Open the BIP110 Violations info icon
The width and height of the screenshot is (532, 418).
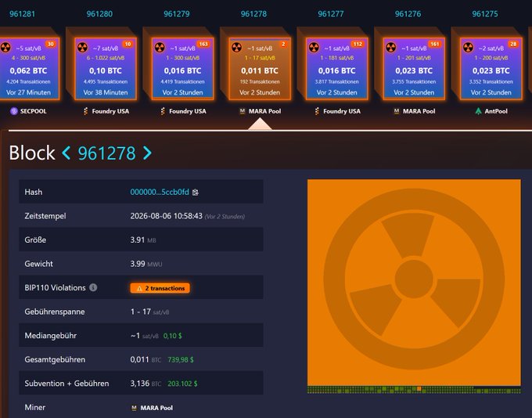[x=93, y=287]
